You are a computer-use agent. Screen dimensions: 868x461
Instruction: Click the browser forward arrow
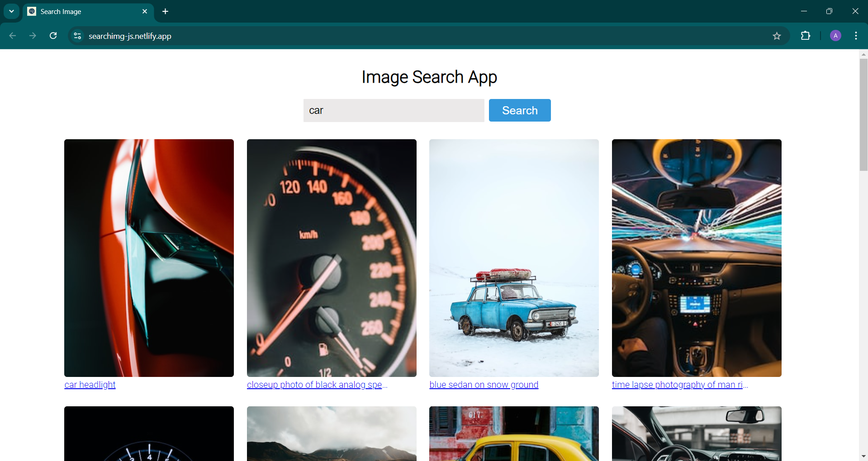tap(33, 36)
